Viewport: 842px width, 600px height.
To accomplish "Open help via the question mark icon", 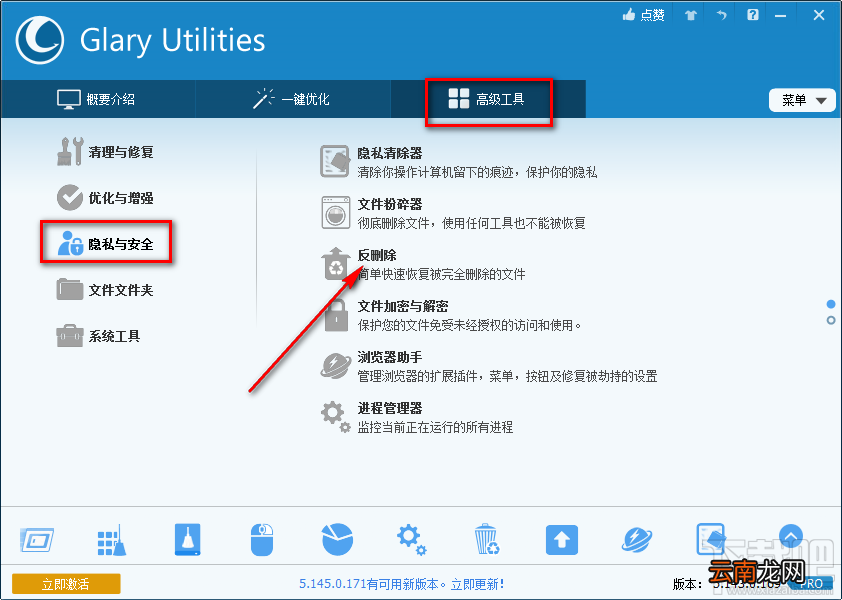I will [753, 15].
